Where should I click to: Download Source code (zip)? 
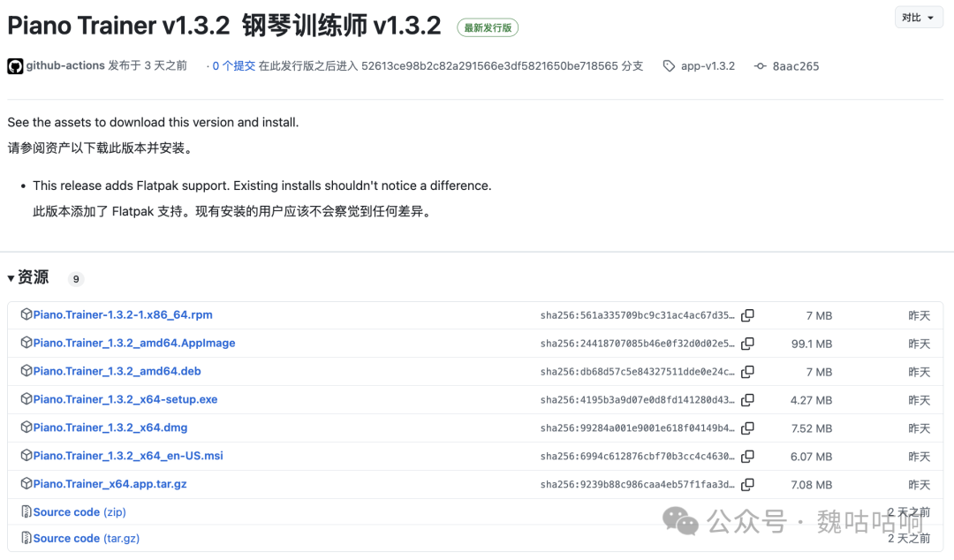pos(79,512)
